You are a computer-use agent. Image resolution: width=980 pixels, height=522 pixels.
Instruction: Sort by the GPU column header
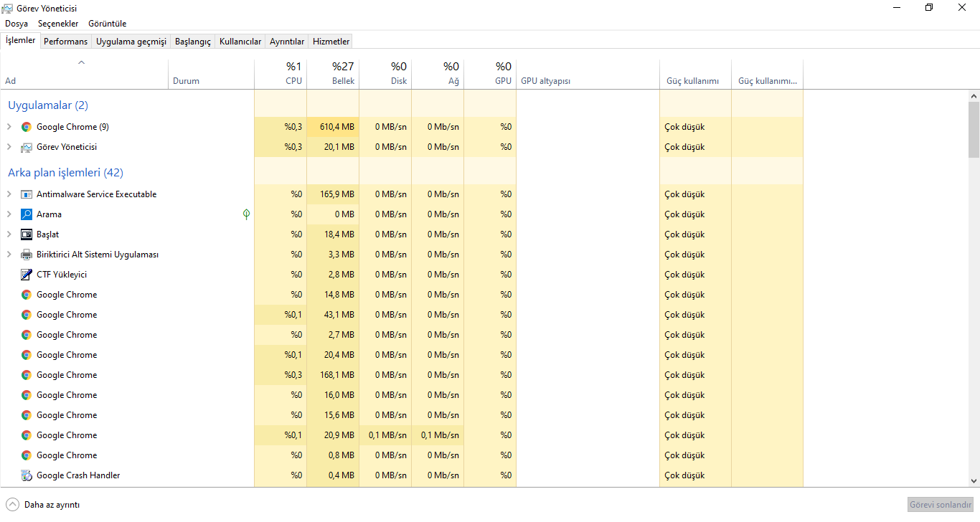point(490,74)
